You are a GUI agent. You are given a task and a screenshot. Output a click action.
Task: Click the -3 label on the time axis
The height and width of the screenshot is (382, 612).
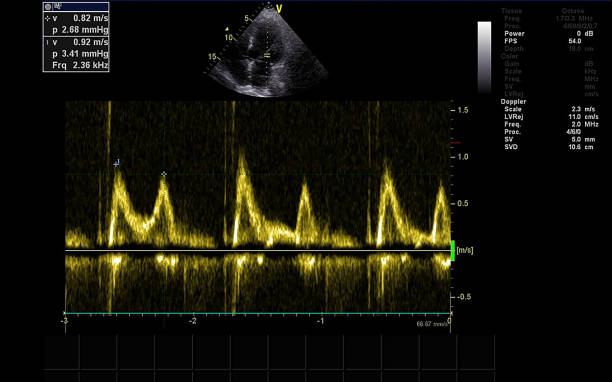[x=64, y=321]
